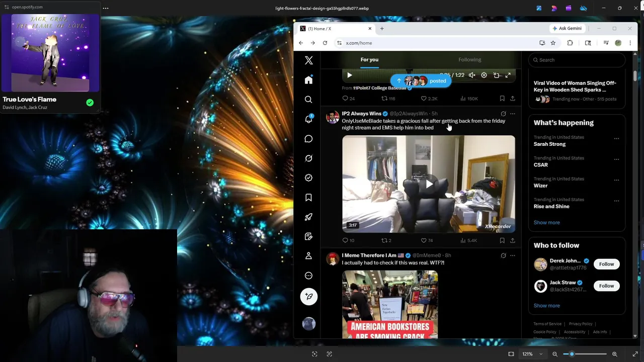The image size is (644, 362).
Task: Open the account avatar at sidebar bottom
Action: [309, 324]
